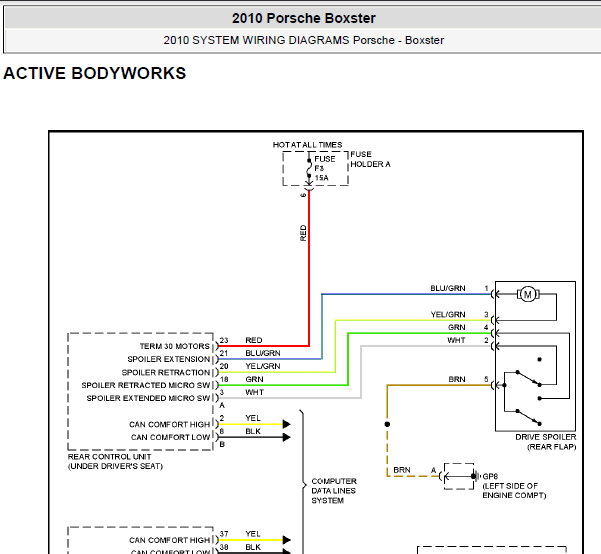Click "CAN COMFORT LOW" next to pin 8

tap(171, 437)
